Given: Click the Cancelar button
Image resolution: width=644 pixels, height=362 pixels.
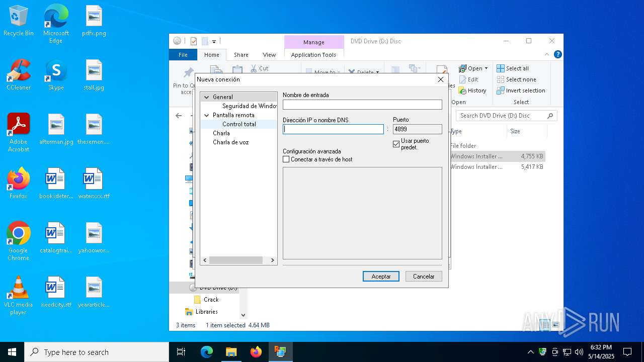Looking at the screenshot, I should [x=424, y=277].
